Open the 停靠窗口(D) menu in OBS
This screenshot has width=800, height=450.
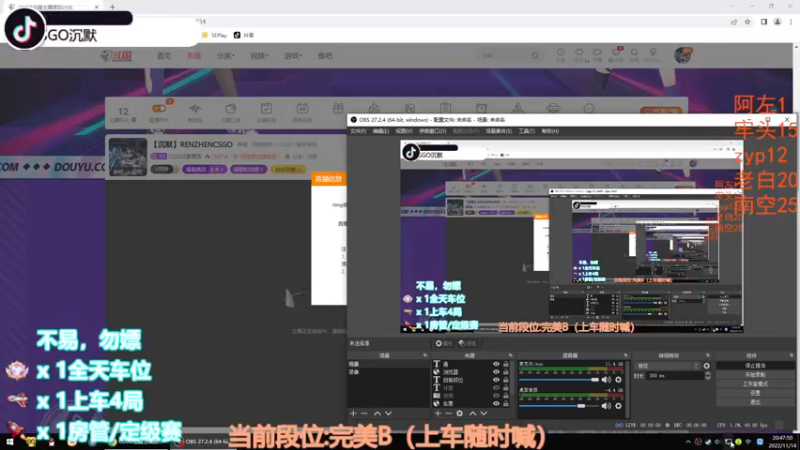click(433, 131)
